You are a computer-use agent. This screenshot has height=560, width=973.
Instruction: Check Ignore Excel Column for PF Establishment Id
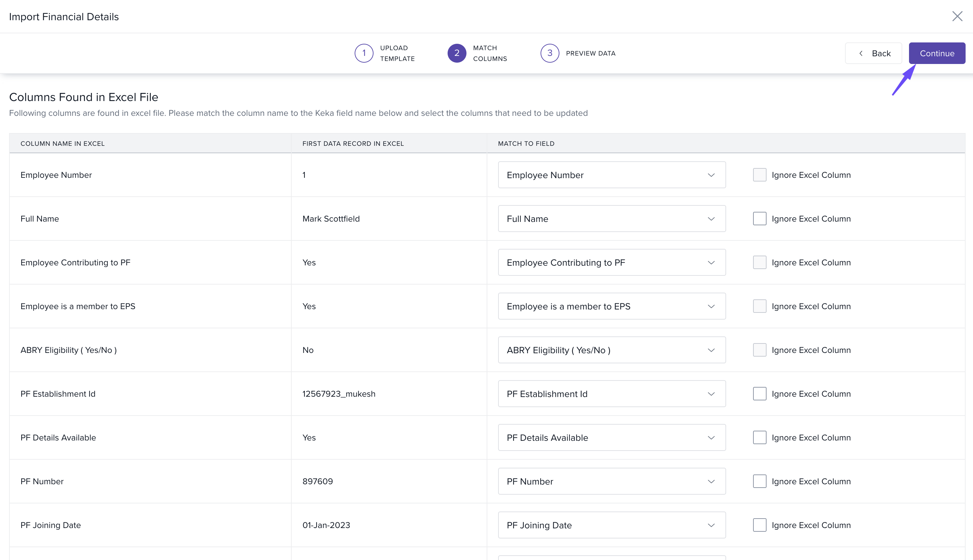pyautogui.click(x=759, y=394)
